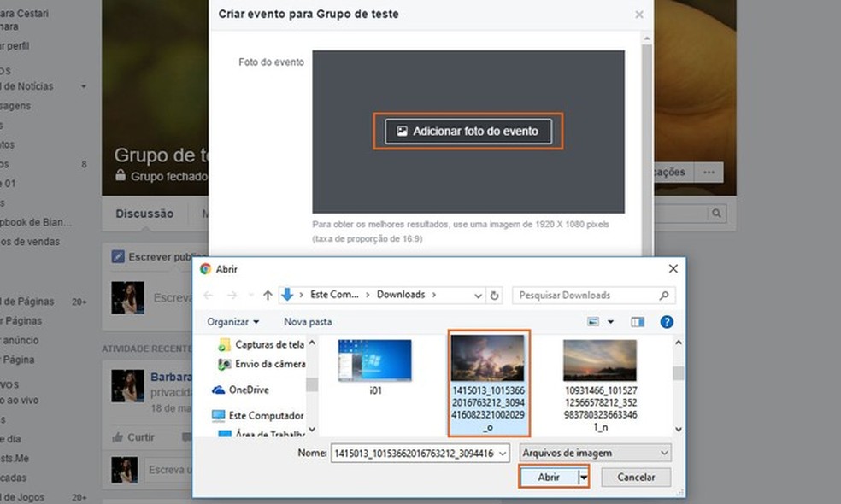Open the Jogos link in left sidebar
Screen dimensions: 841x504
tap(22, 497)
